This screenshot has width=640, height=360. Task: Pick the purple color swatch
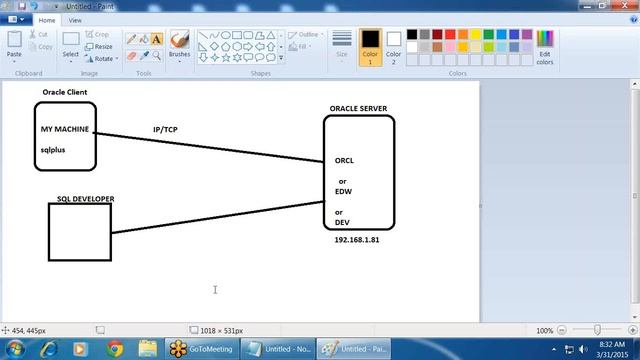click(x=527, y=34)
